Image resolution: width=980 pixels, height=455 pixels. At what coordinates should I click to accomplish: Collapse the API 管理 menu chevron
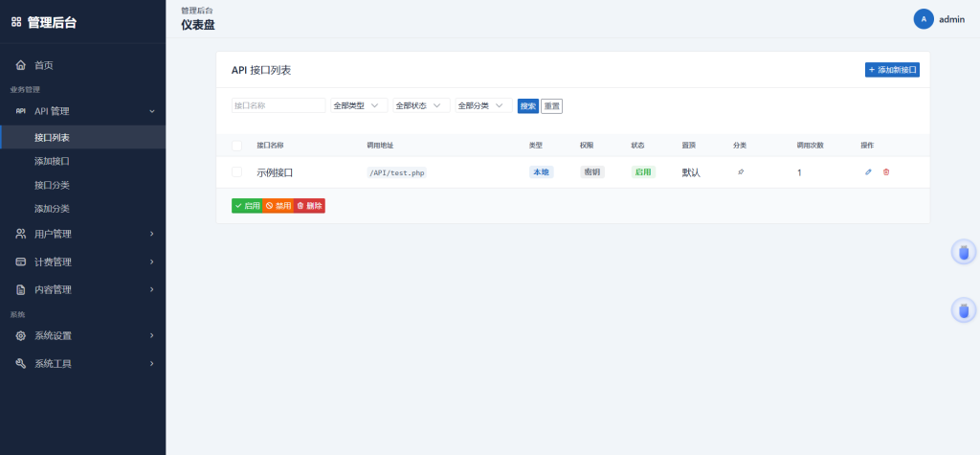[152, 111]
